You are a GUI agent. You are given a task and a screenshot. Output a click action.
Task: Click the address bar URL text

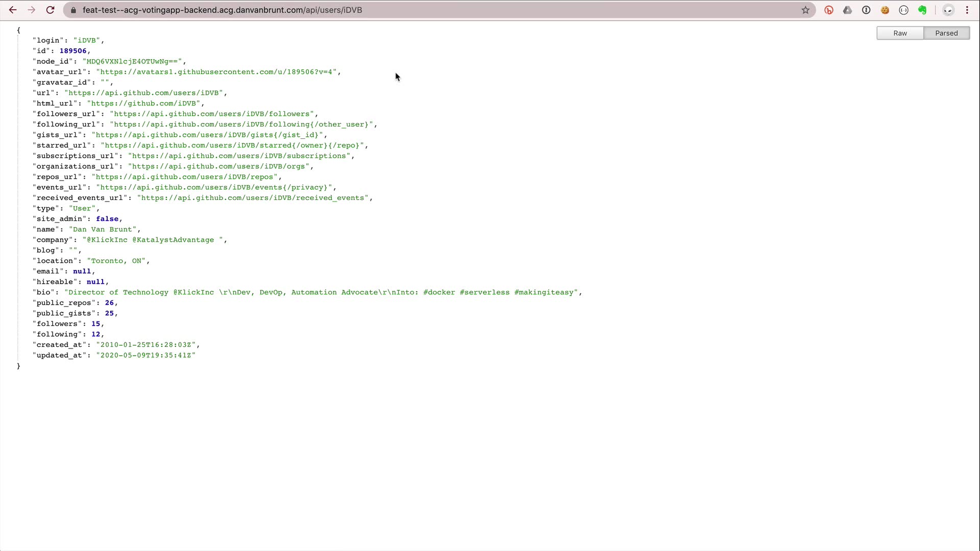coord(222,10)
